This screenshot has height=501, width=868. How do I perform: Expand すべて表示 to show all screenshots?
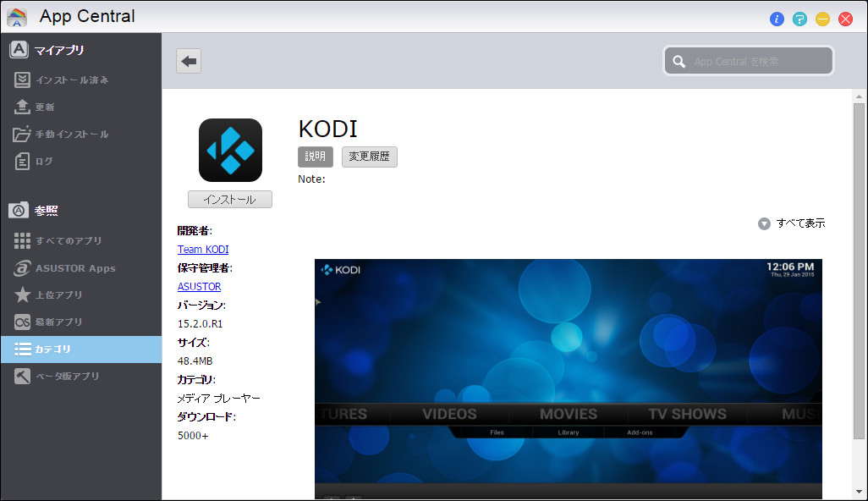(x=794, y=223)
